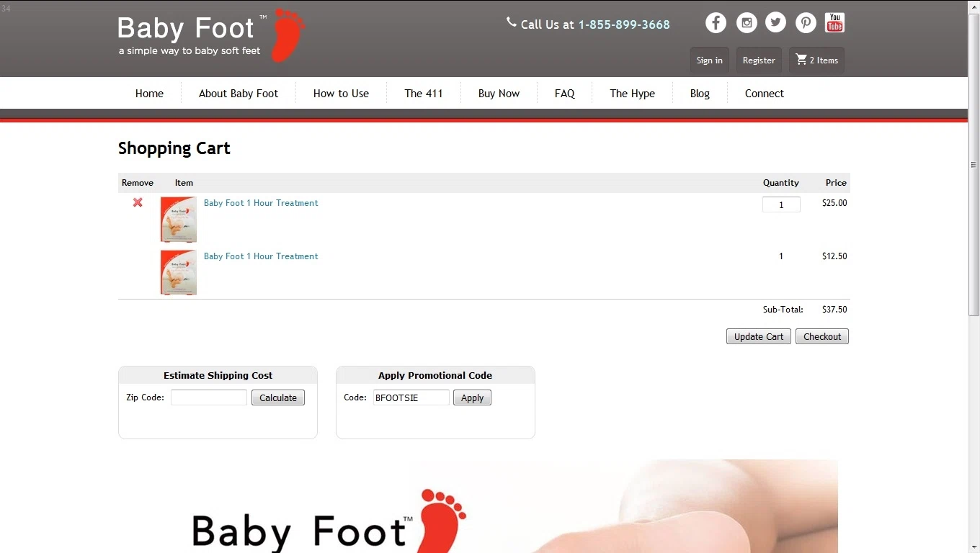Image resolution: width=980 pixels, height=553 pixels.
Task: Click the Checkout button
Action: [x=822, y=336]
